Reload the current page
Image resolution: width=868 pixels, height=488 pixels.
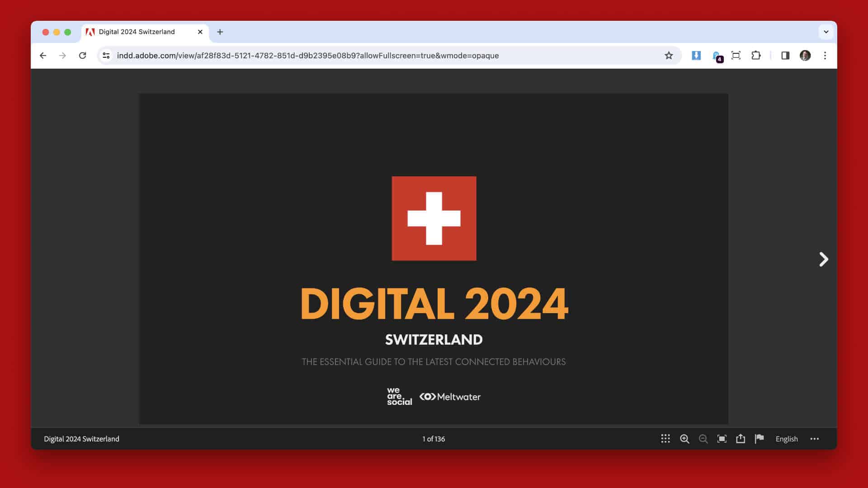83,56
